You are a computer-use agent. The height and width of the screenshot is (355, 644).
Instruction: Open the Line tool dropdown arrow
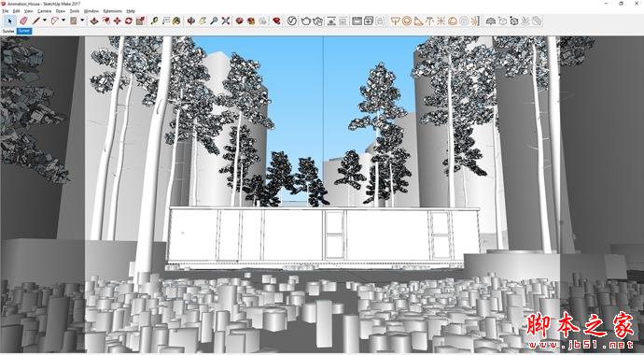click(x=45, y=21)
